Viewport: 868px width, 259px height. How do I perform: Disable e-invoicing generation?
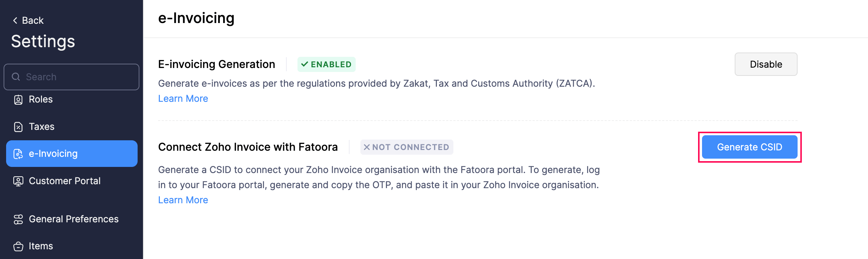tap(766, 64)
